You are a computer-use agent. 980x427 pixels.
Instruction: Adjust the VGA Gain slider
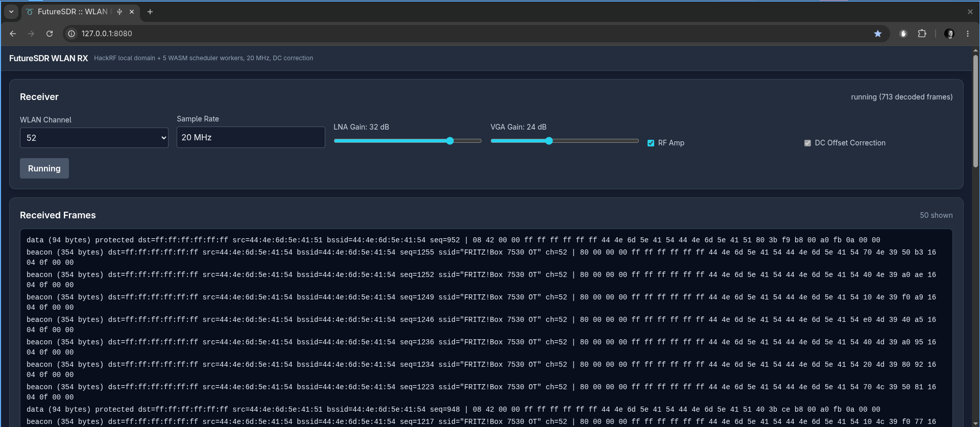click(564, 141)
